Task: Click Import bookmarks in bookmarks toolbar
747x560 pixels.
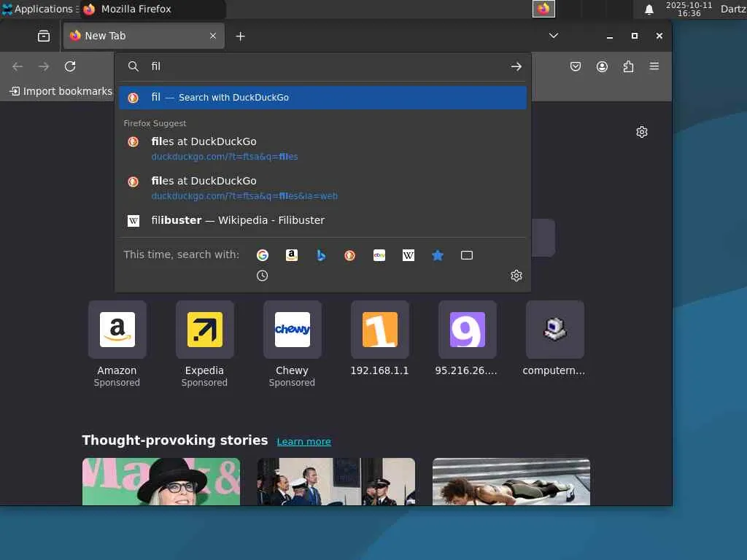Action: coord(61,91)
